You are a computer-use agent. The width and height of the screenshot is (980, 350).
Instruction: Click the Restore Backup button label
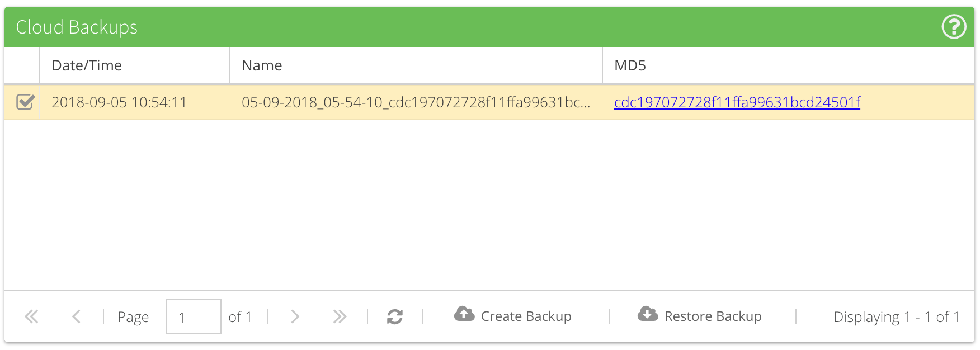coord(713,316)
